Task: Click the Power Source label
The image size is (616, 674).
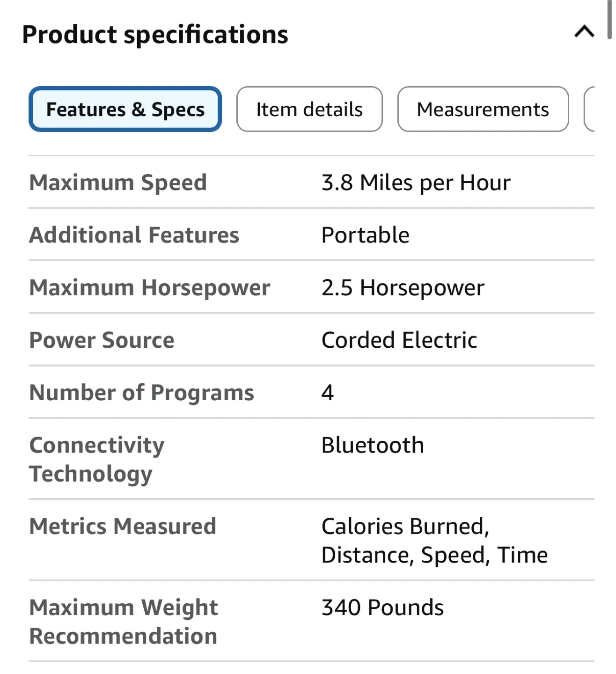Action: pos(102,340)
